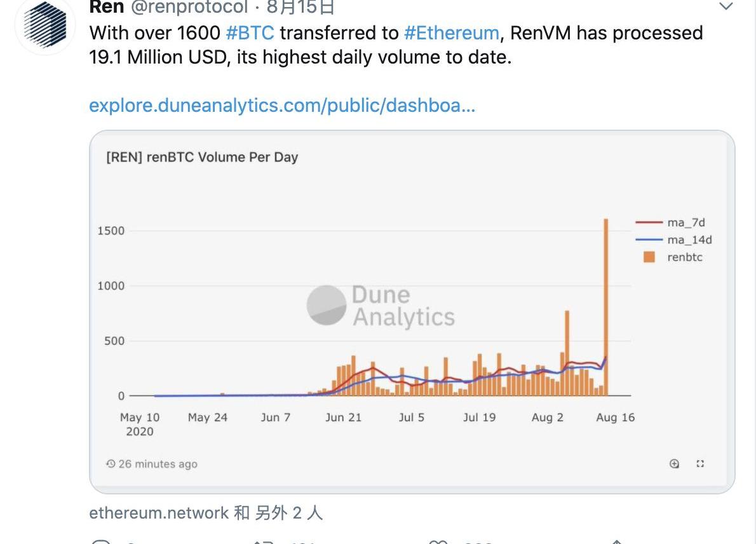This screenshot has height=544, width=756.
Task: Click the tallest orange bar near Aug 16
Action: click(x=606, y=305)
